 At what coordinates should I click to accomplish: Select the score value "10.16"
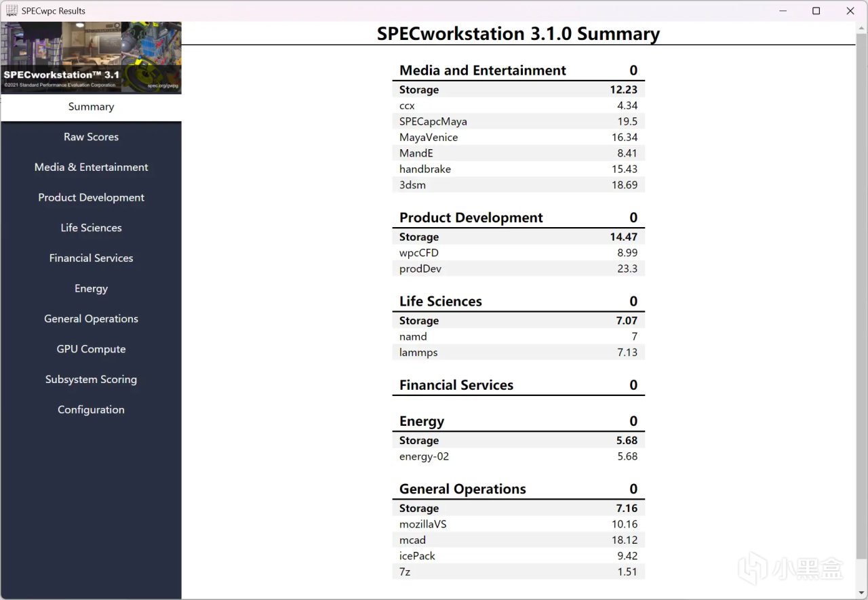point(625,524)
